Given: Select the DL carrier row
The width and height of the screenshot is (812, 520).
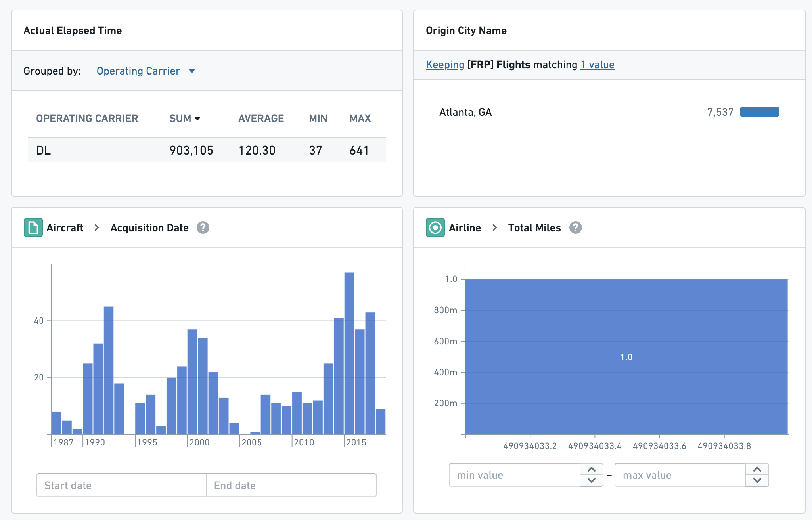Looking at the screenshot, I should click(207, 150).
